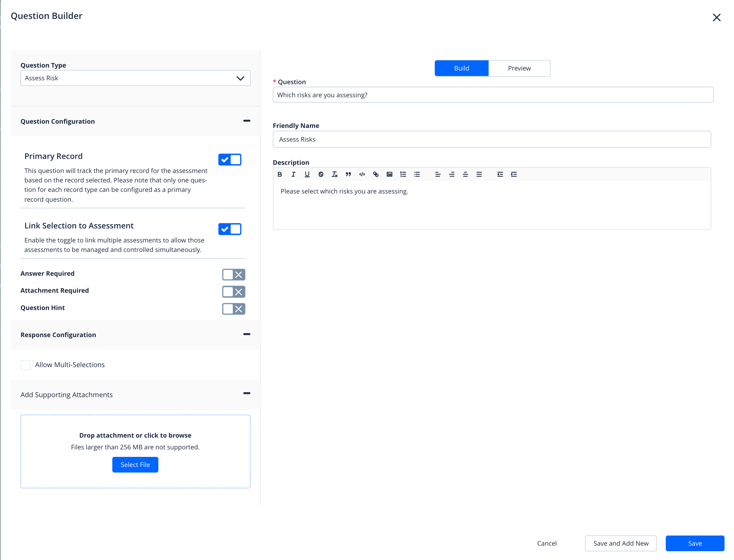The image size is (734, 560).
Task: Click the insert link icon
Action: (375, 174)
